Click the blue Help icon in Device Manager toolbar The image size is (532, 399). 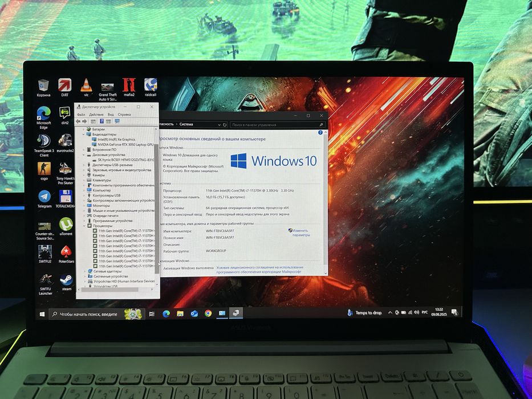(x=101, y=121)
